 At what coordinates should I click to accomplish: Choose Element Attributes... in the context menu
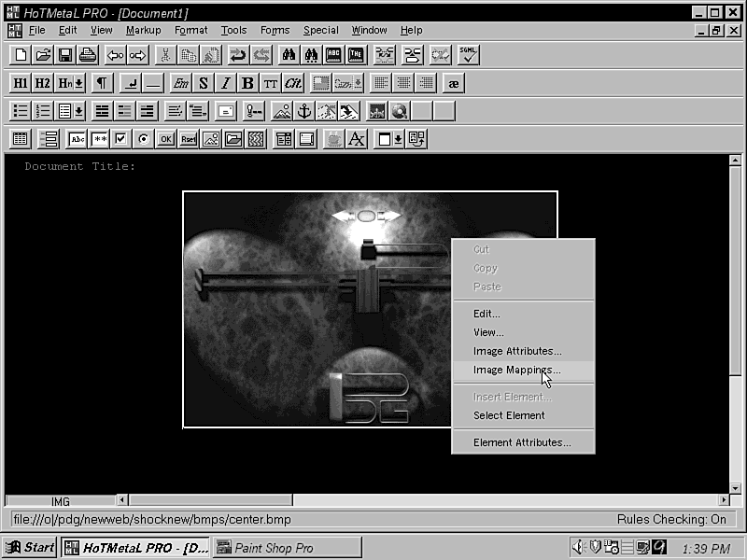(x=523, y=442)
